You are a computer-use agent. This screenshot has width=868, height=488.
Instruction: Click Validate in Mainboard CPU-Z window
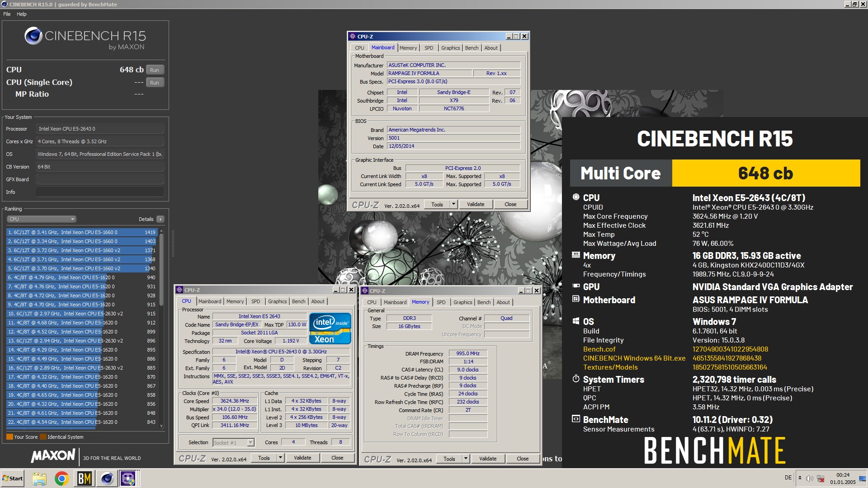click(476, 205)
